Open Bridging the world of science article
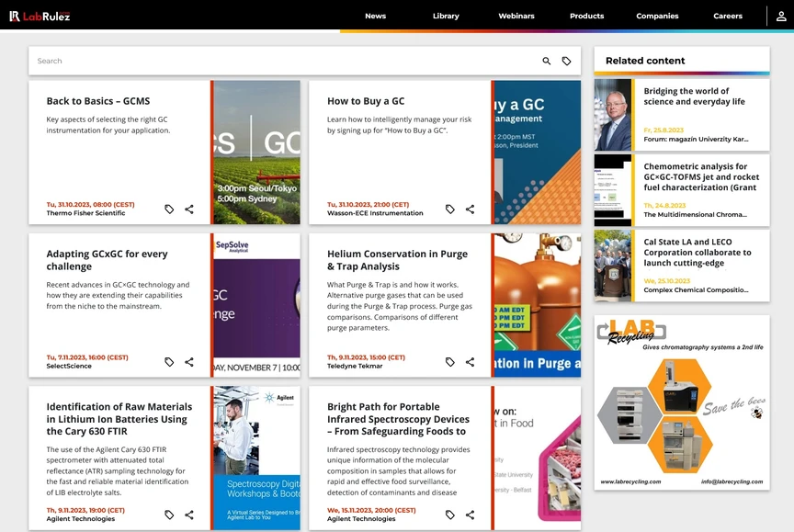Image resolution: width=794 pixels, height=532 pixels. click(694, 96)
